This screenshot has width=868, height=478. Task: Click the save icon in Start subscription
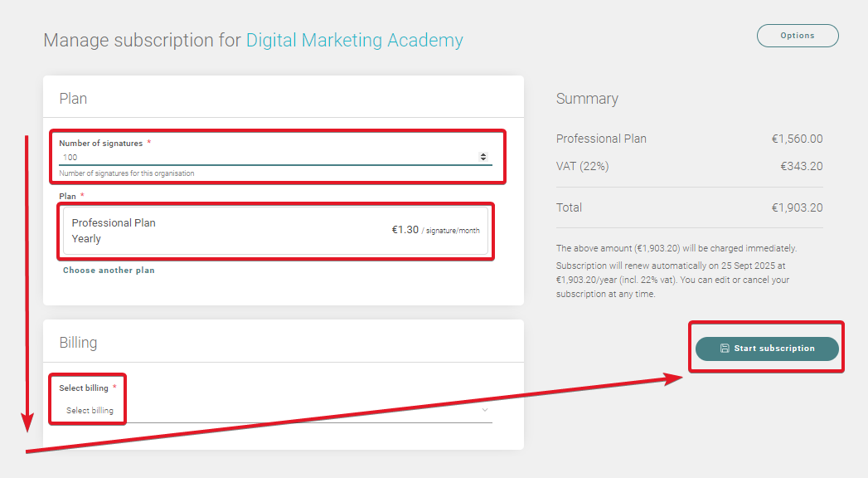point(724,349)
